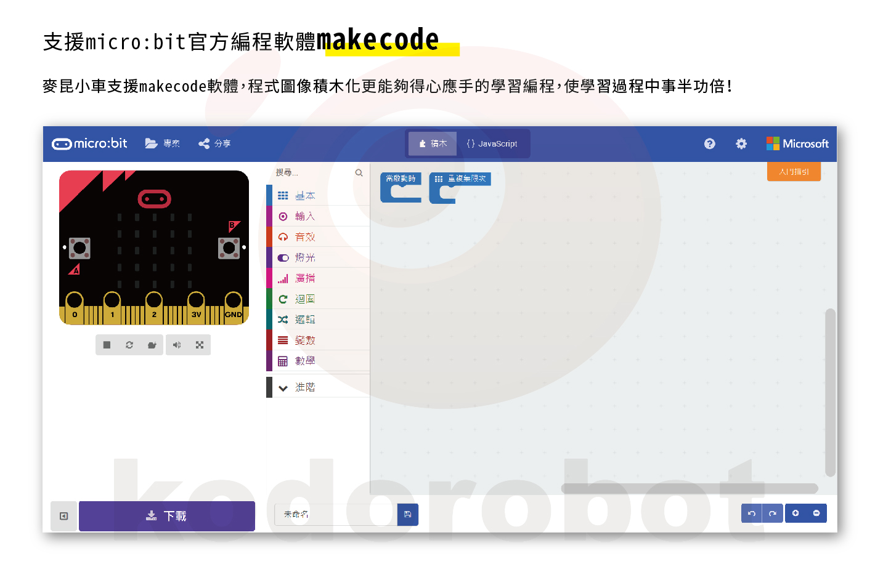Image resolution: width=883 pixels, height=588 pixels.
Task: Restart the simulator
Action: click(x=129, y=345)
